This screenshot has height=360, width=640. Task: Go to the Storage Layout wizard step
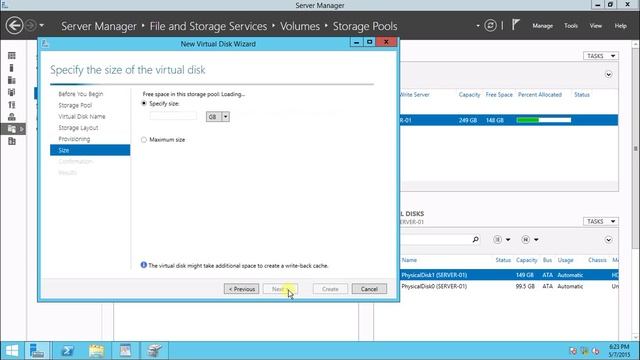pos(78,128)
